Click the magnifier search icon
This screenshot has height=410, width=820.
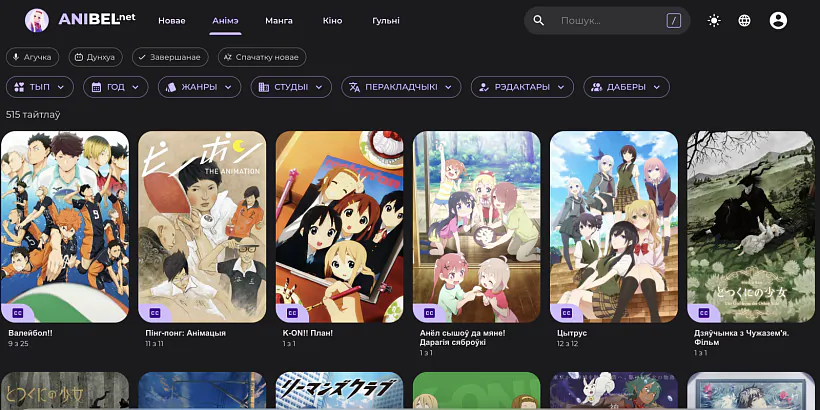539,20
